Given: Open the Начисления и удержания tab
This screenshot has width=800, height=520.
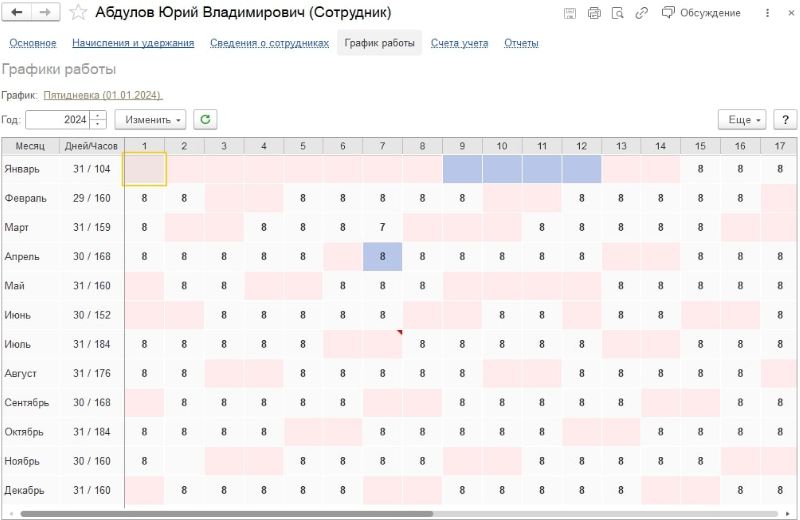Looking at the screenshot, I should 133,43.
